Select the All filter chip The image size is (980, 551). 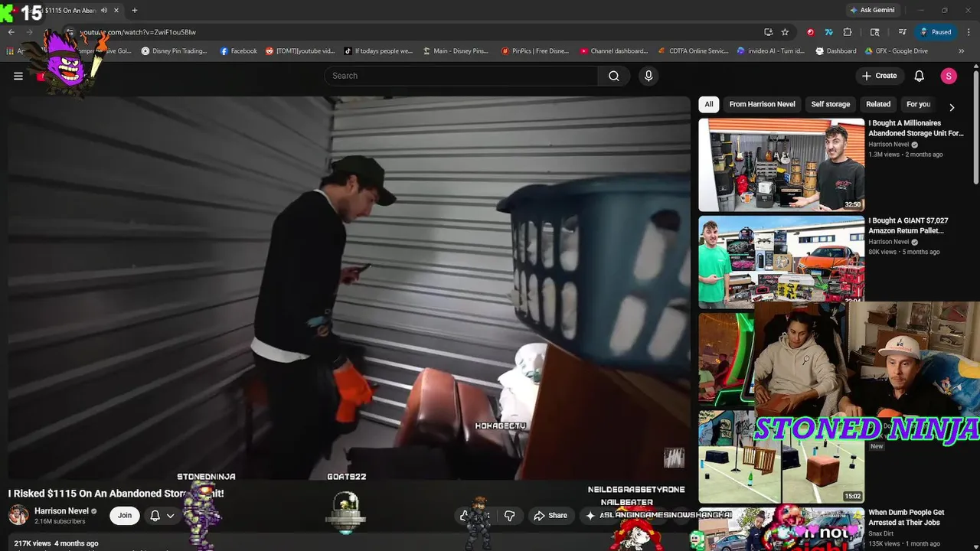(709, 104)
